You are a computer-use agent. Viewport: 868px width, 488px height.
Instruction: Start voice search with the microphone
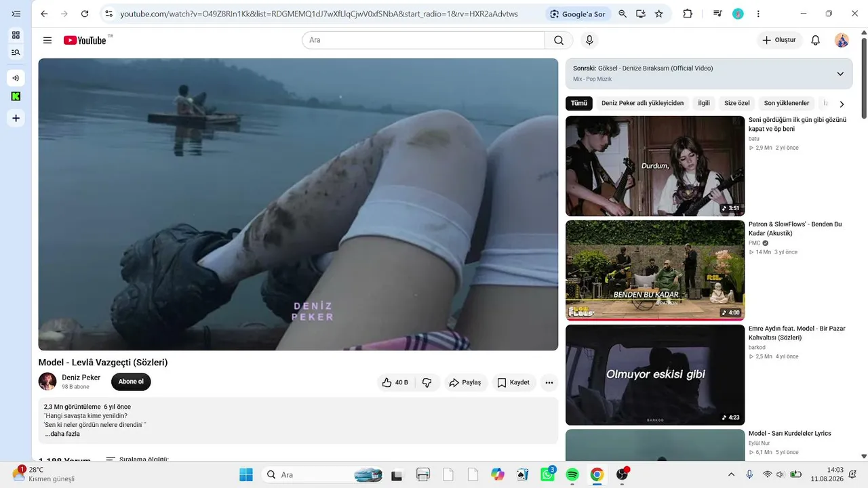click(x=589, y=40)
